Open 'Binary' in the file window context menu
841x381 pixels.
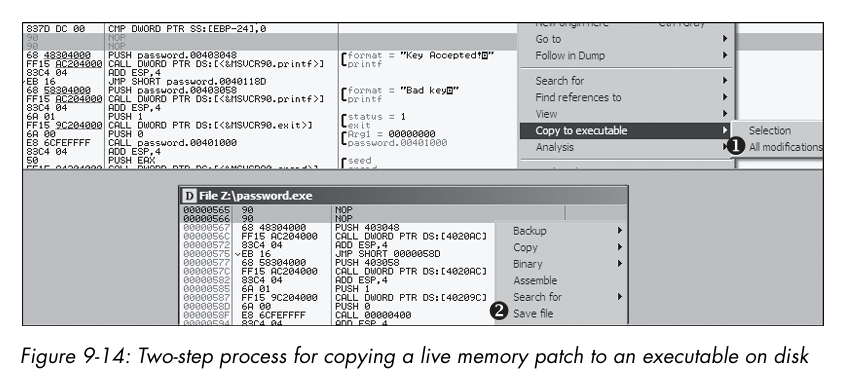[528, 264]
